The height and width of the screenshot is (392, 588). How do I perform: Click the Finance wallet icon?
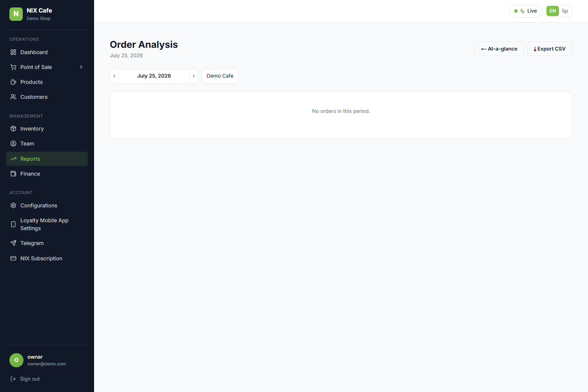pos(13,174)
